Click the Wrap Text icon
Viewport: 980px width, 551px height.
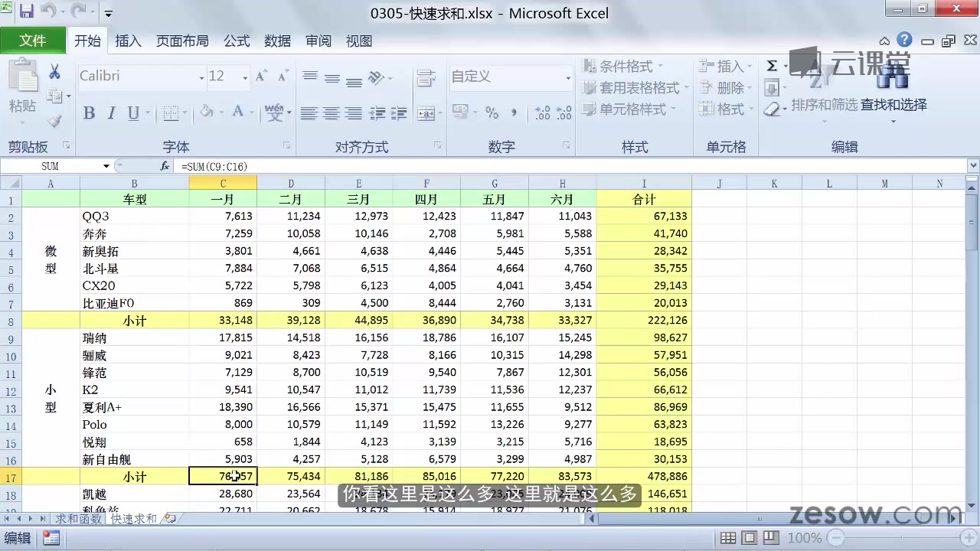click(426, 77)
